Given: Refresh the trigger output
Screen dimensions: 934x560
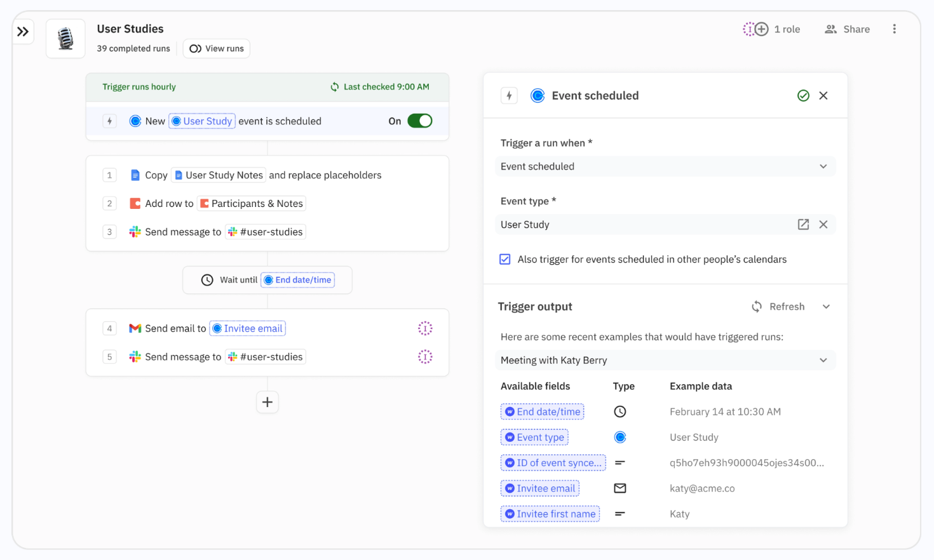Looking at the screenshot, I should pos(778,307).
